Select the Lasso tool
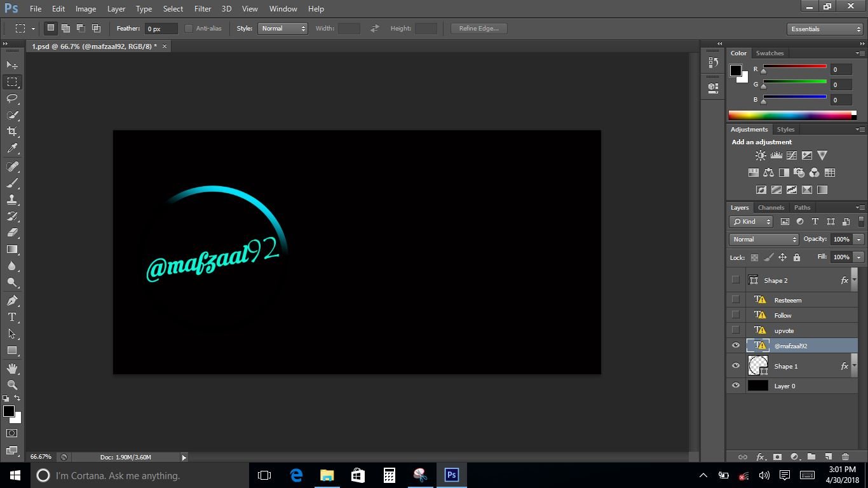Viewport: 868px width, 488px height. (12, 98)
